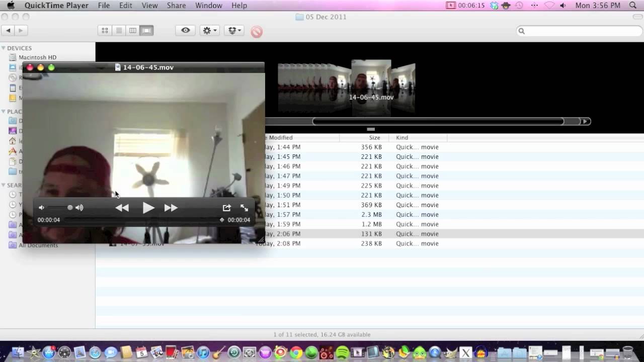Open Safari from the Dock
This screenshot has width=644, height=362.
pyautogui.click(x=95, y=353)
